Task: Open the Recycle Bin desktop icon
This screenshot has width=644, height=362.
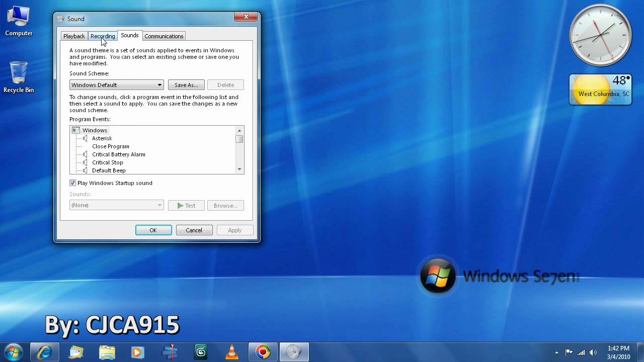Action: (19, 77)
